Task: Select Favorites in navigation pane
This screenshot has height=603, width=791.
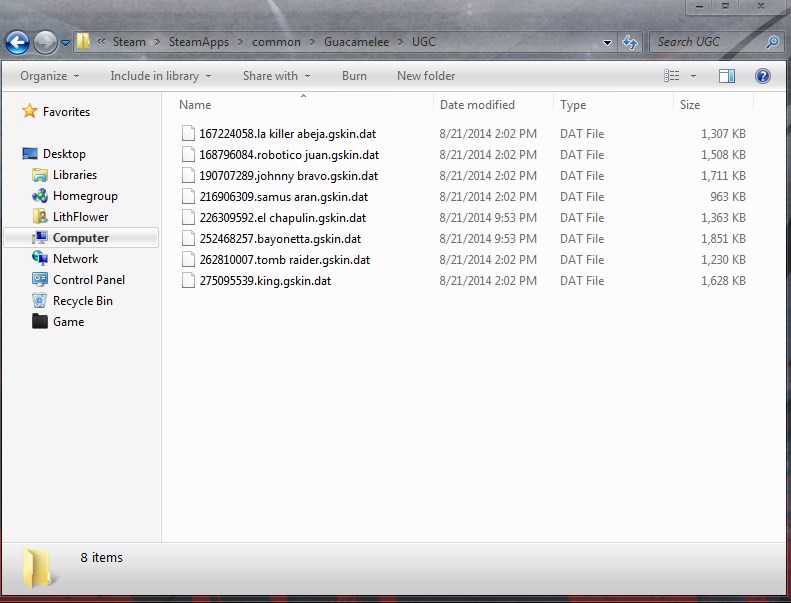Action: (x=66, y=112)
